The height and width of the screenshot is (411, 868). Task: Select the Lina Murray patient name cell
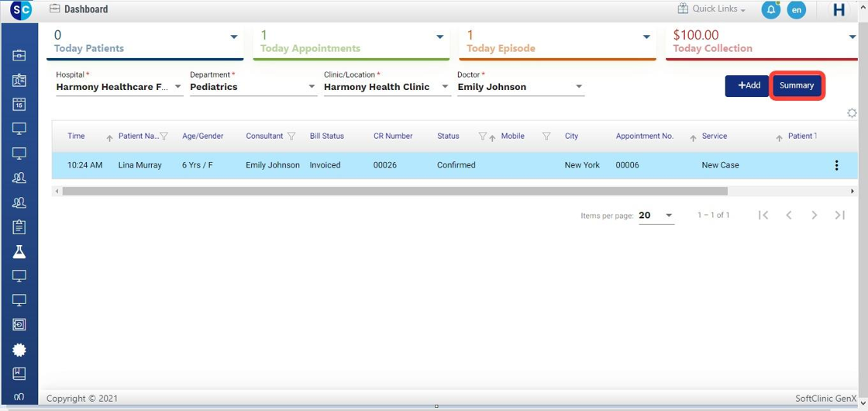(x=140, y=165)
